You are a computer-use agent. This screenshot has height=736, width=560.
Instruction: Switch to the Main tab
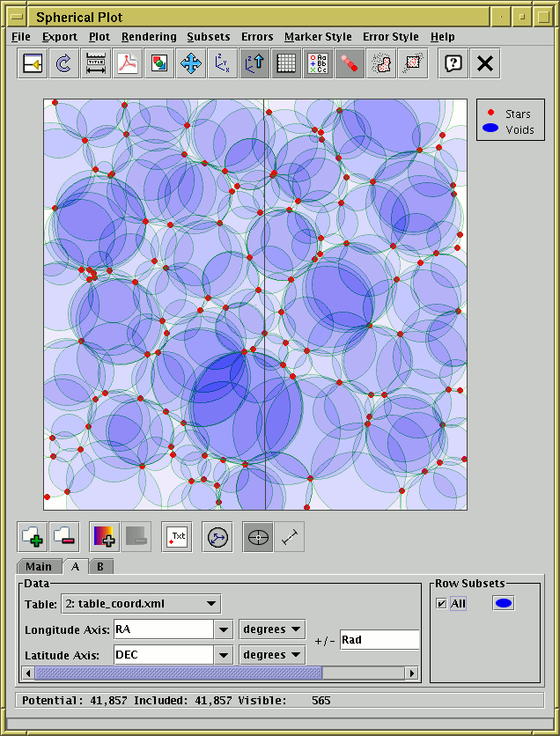38,567
